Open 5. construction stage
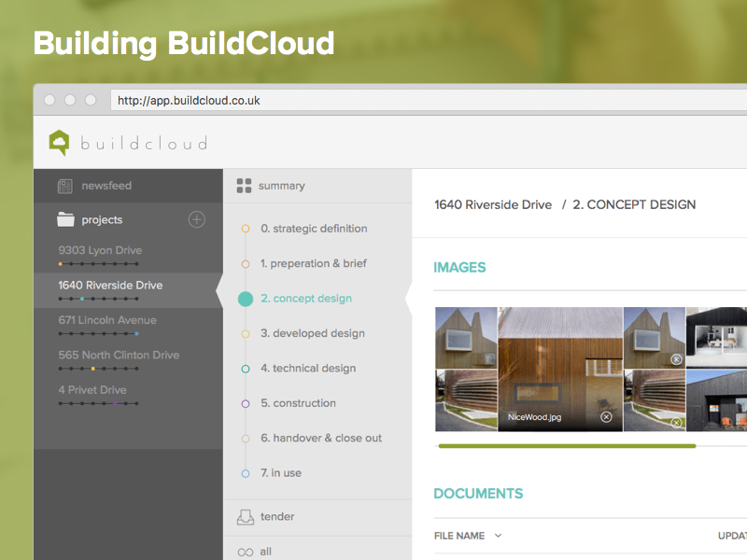The width and height of the screenshot is (747, 560). coord(298,403)
